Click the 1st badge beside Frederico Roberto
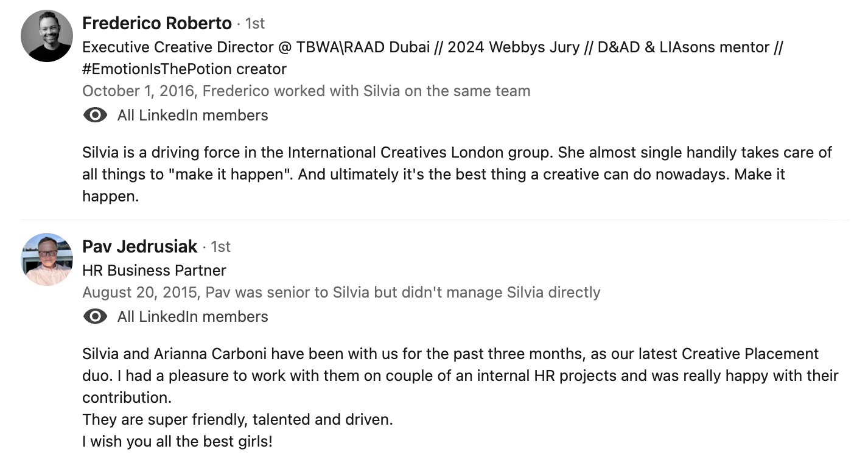Screen dimensions: 868x460 [254, 24]
